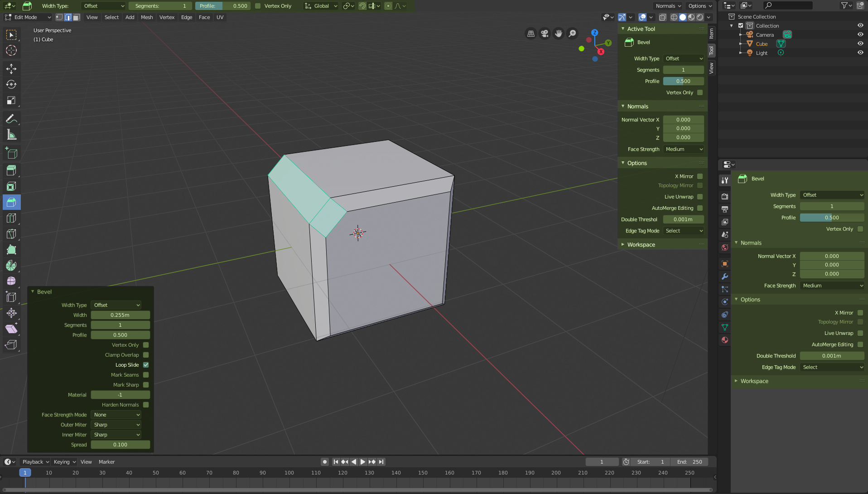Select the Move tool in the toolbar

11,69
